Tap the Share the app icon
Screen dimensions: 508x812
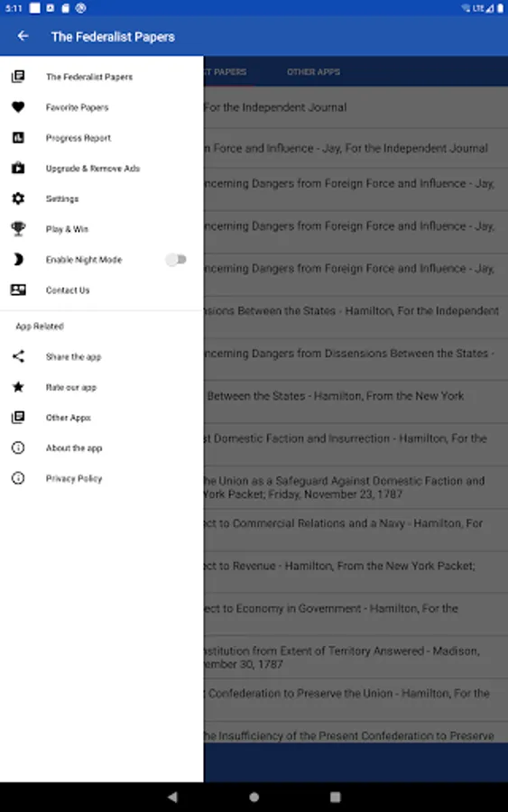tap(18, 356)
